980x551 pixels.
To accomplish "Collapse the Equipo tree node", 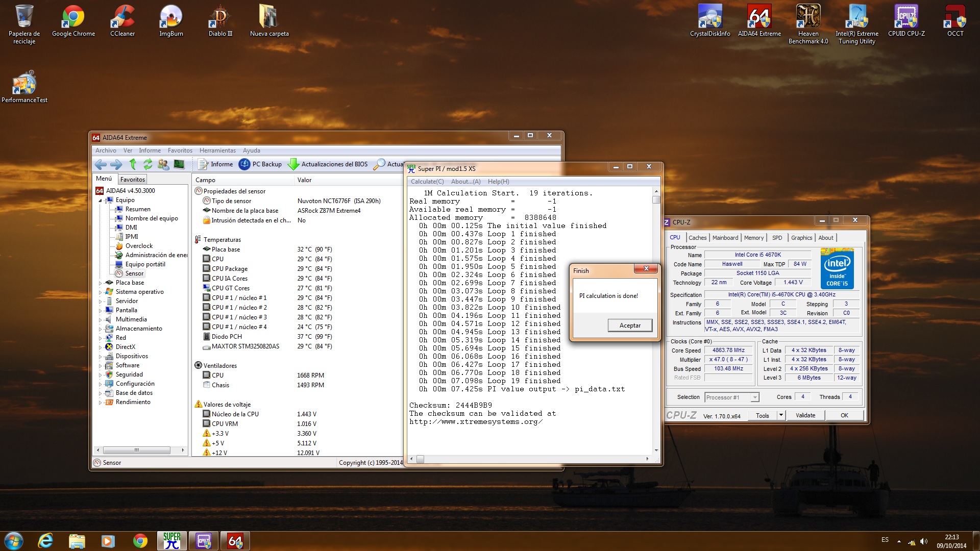I will click(100, 201).
